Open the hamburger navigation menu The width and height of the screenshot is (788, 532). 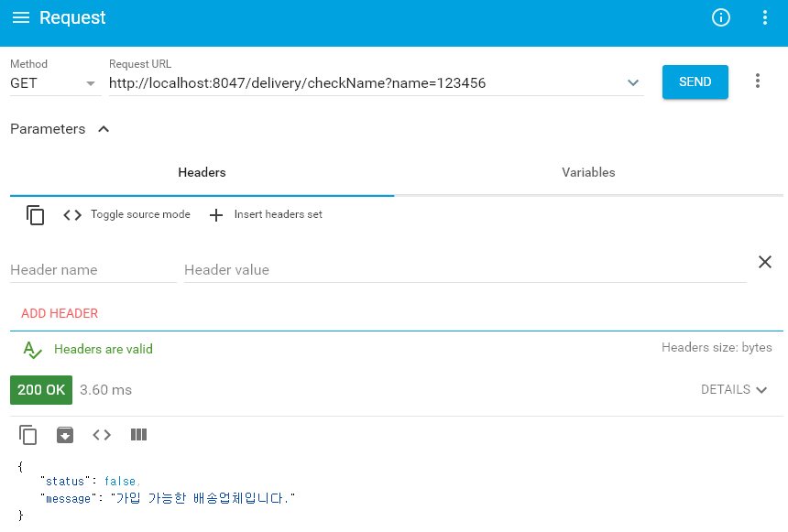(20, 17)
